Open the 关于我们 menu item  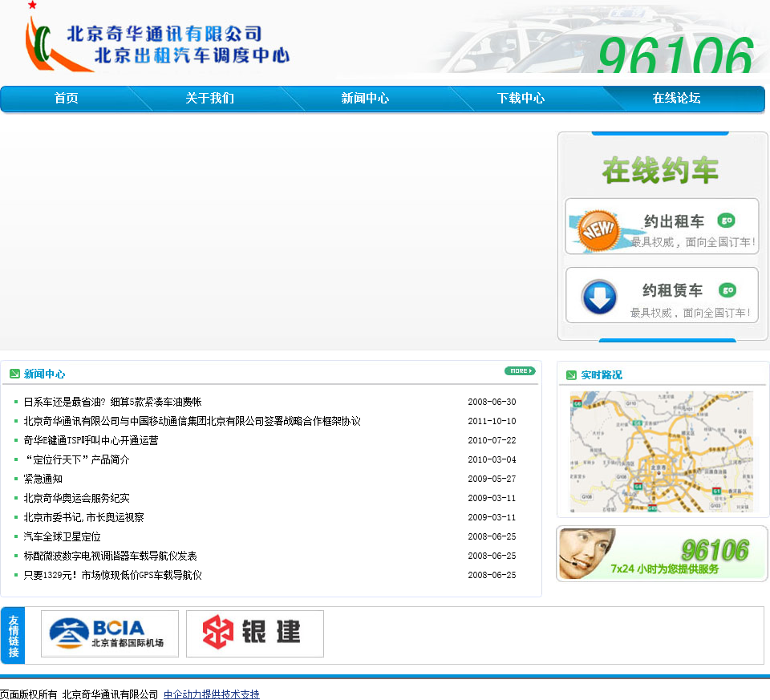[x=209, y=99]
